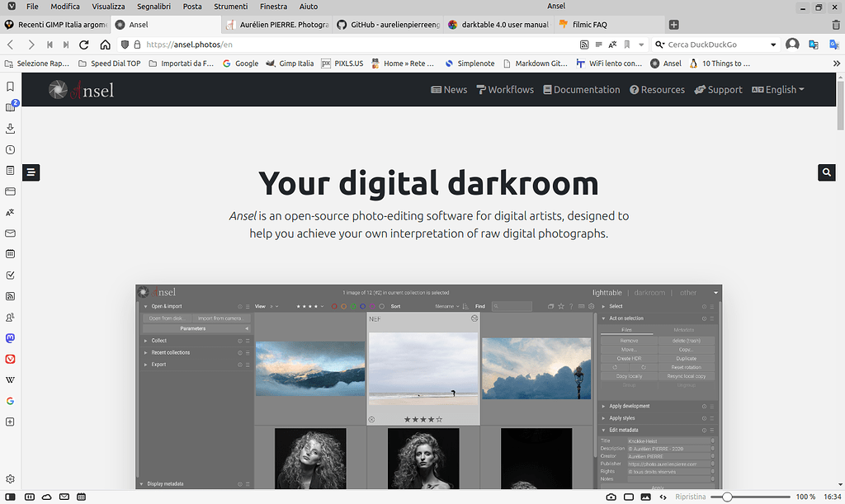The height and width of the screenshot is (504, 845).
Task: Open the downloads icon in the sidebar
Action: pyautogui.click(x=11, y=128)
